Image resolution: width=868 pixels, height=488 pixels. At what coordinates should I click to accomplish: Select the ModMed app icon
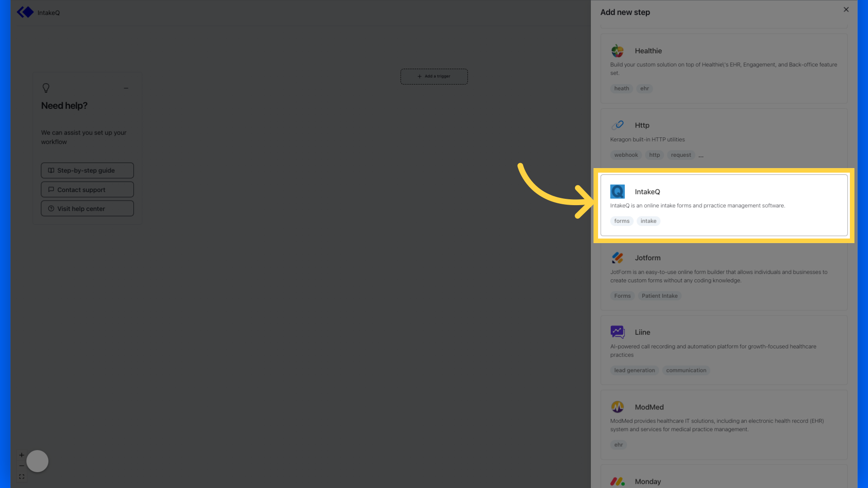click(x=618, y=407)
